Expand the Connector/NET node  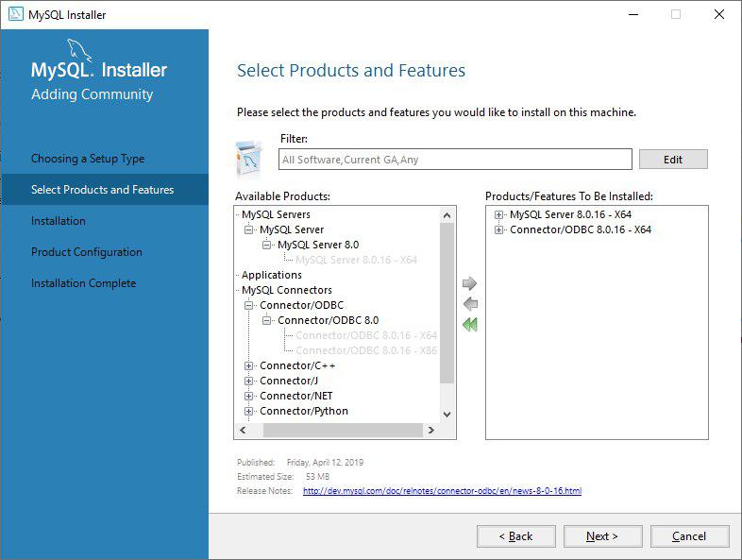click(248, 397)
